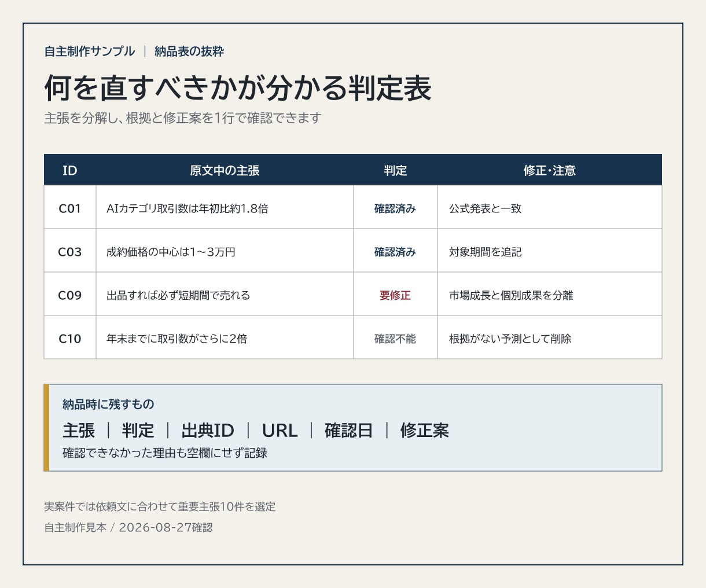Click the footer 自主制作見本 / 2026-08-27確認
This screenshot has height=588, width=706.
[x=128, y=527]
